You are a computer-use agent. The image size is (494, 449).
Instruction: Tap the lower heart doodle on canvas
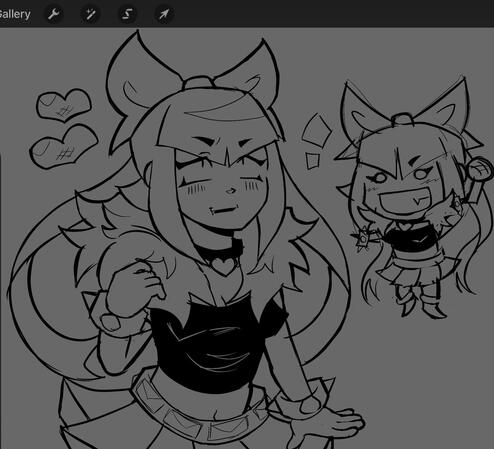click(x=63, y=147)
